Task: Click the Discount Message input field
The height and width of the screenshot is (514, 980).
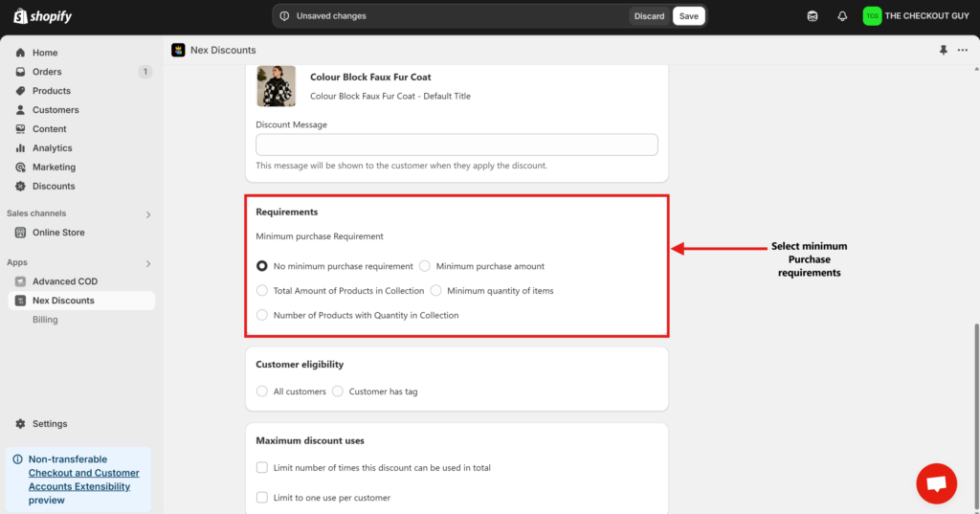Action: coord(457,145)
